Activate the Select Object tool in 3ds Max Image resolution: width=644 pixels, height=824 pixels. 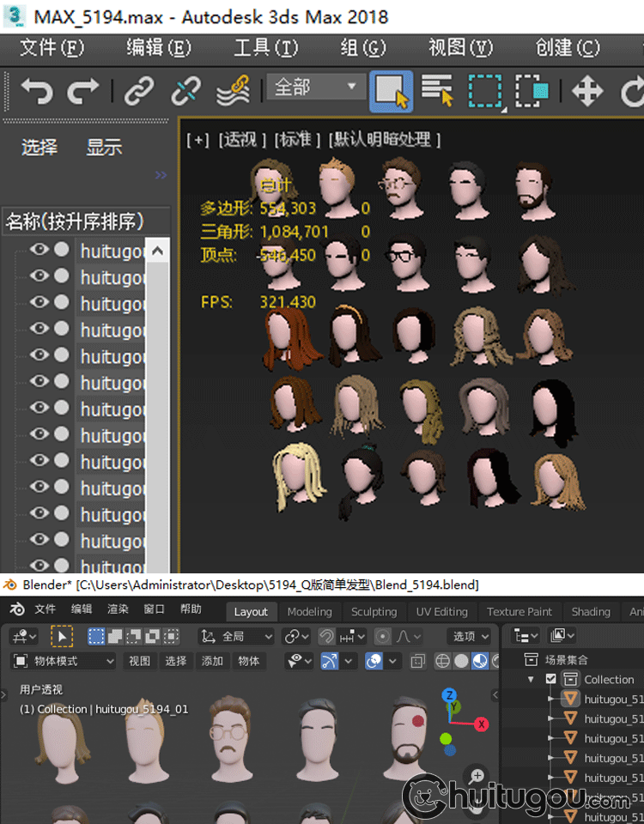(x=392, y=92)
